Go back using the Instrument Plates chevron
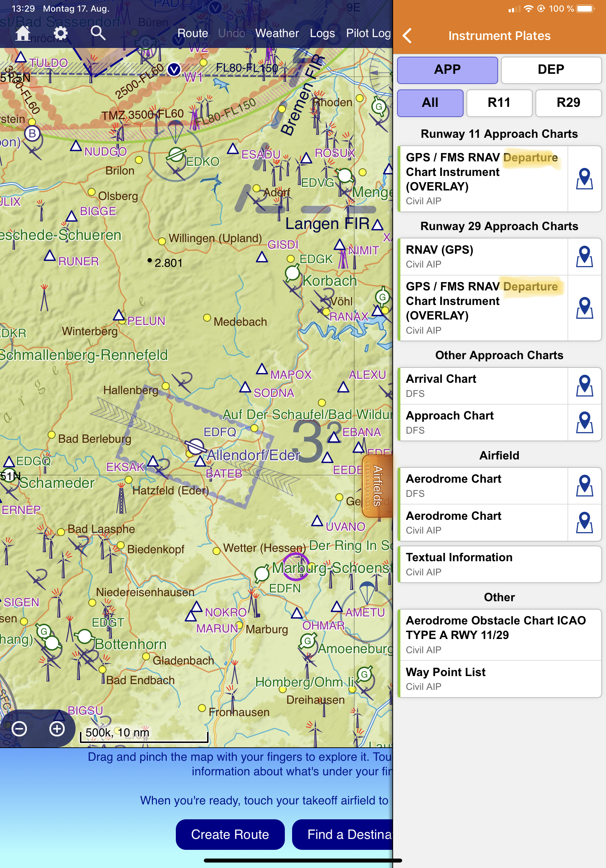Screen dimensions: 606x868 tap(407, 36)
